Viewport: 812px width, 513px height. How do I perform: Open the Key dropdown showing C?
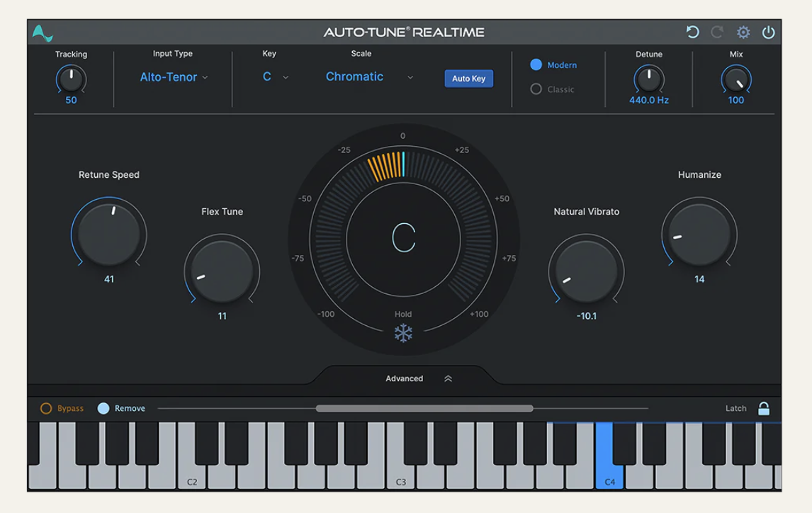tap(275, 77)
